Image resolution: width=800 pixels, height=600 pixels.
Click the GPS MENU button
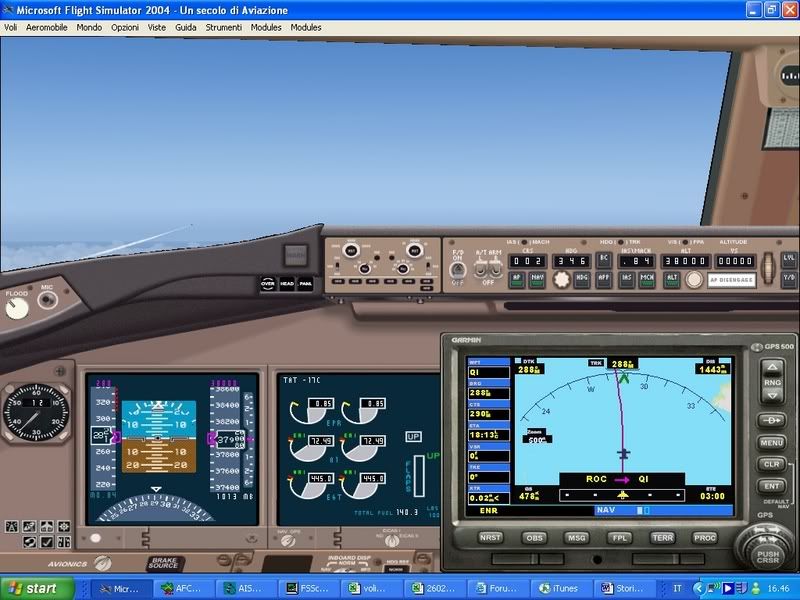pyautogui.click(x=771, y=443)
